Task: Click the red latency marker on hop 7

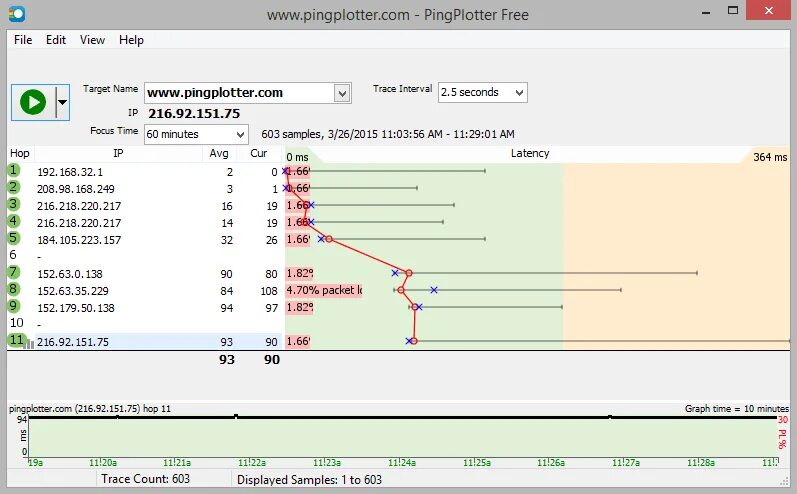Action: [409, 273]
